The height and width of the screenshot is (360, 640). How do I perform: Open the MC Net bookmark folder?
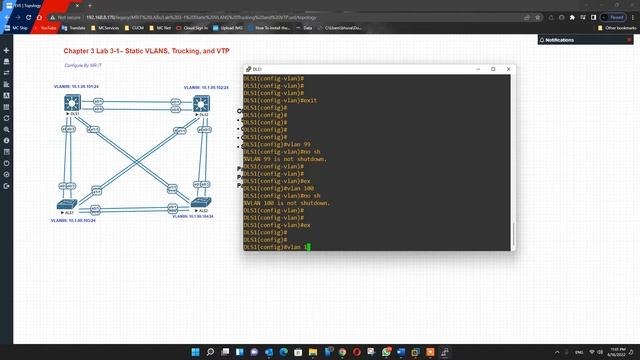pos(160,28)
